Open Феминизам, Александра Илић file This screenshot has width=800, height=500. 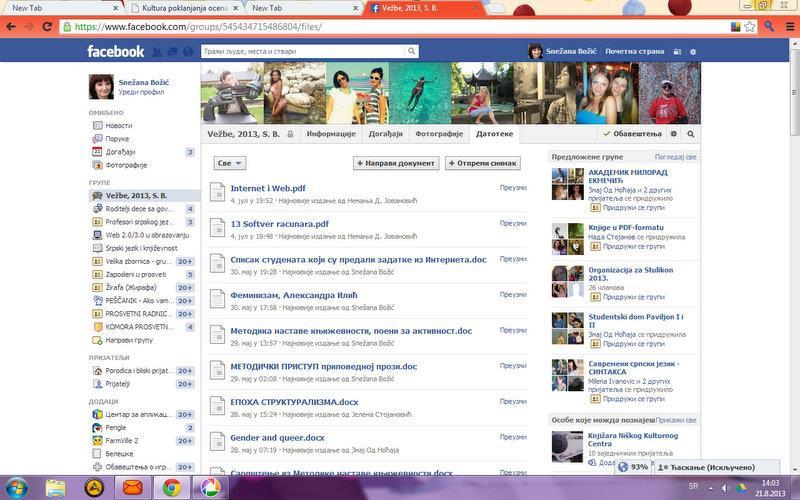294,295
